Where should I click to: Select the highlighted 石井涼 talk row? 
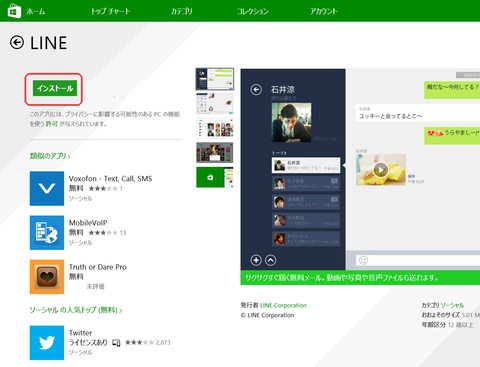click(306, 165)
